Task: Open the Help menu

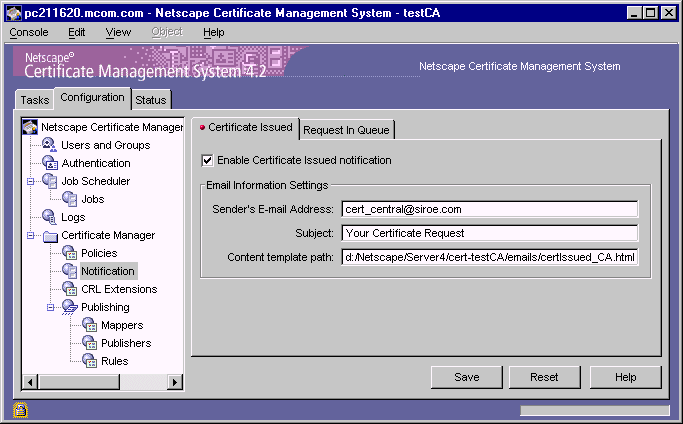Action: point(213,33)
